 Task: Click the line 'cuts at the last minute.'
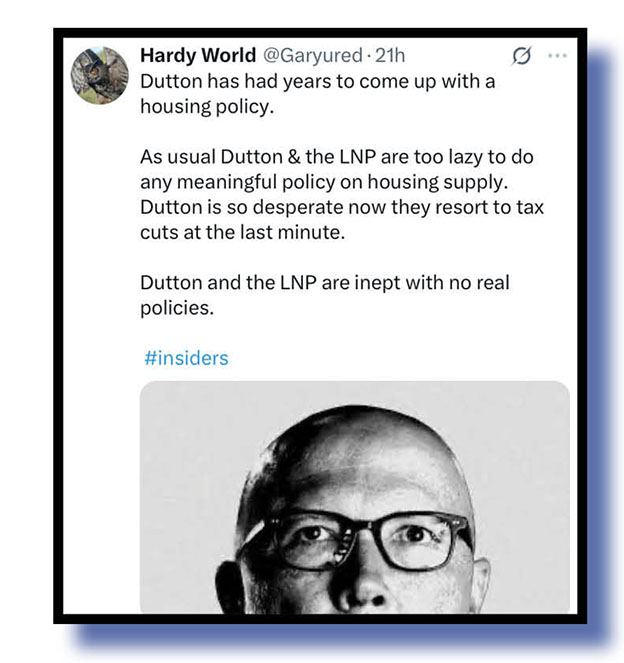click(243, 233)
